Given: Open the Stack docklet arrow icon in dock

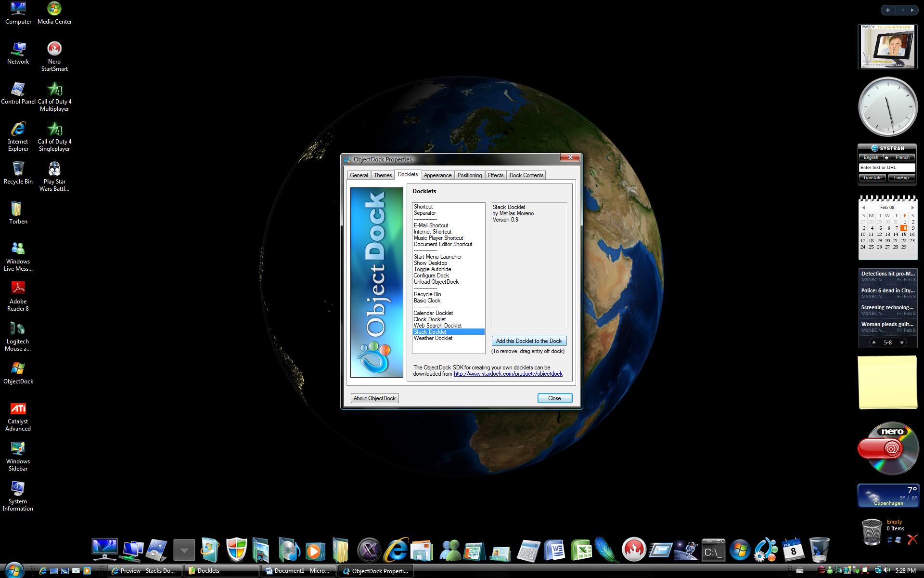Looking at the screenshot, I should [x=184, y=550].
